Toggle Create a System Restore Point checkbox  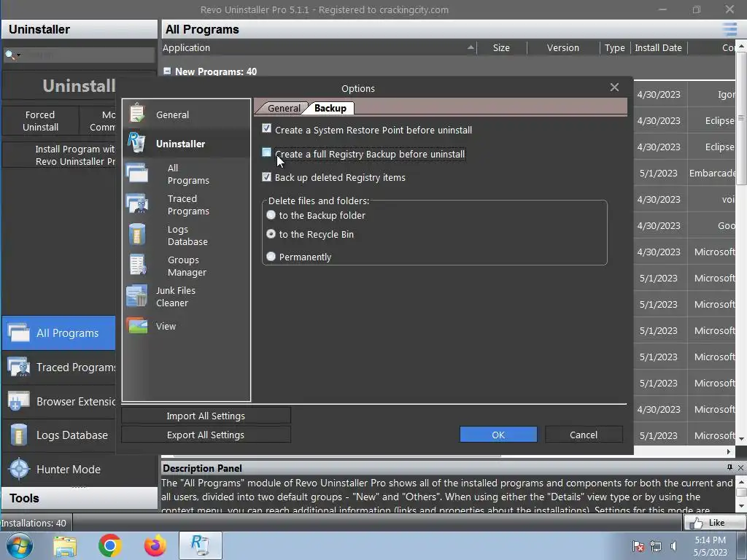[266, 128]
